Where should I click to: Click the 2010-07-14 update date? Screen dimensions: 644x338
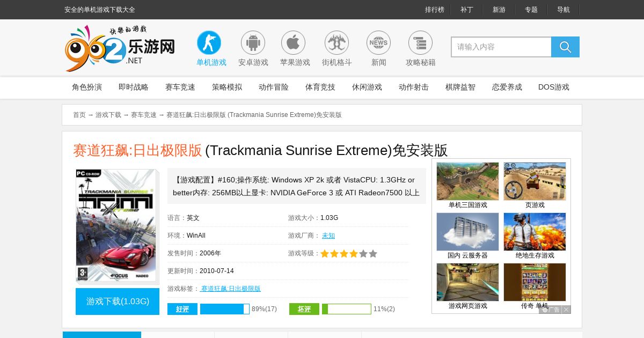[217, 271]
